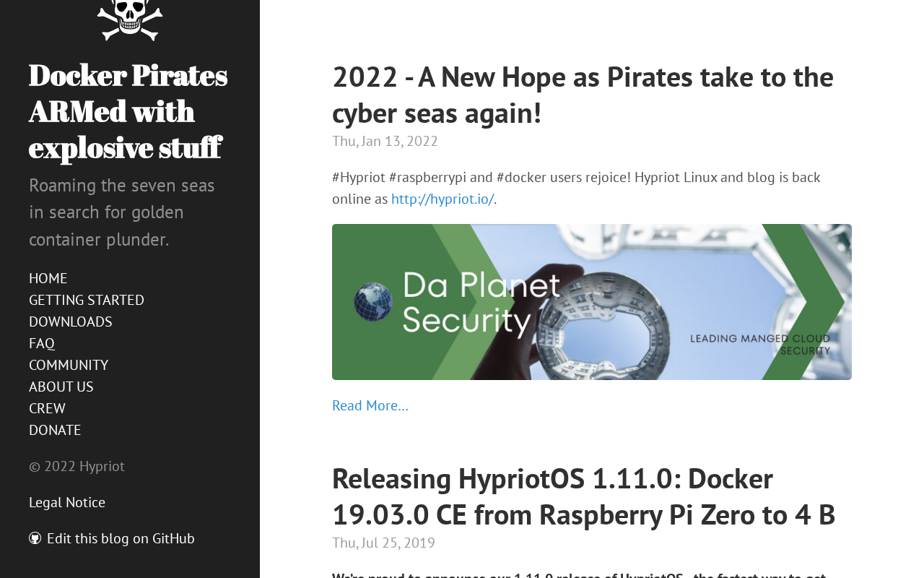Viewport: 924px width, 578px height.
Task: Click the Da Planet Security banner image
Action: 592,302
